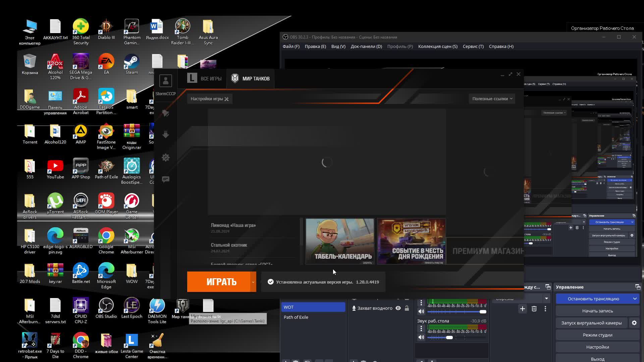This screenshot has height=362, width=644.
Task: Open the arrow next to ИГРАТЬ button
Action: click(x=253, y=282)
